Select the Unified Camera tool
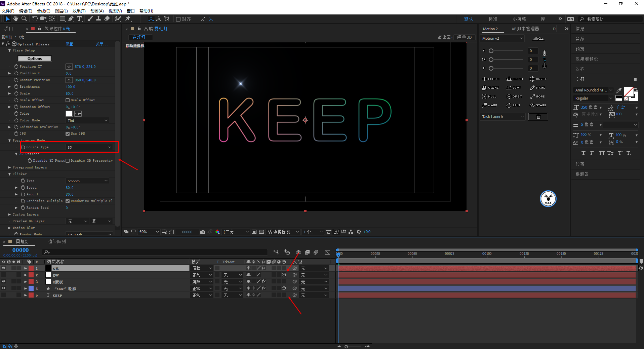 coord(43,19)
